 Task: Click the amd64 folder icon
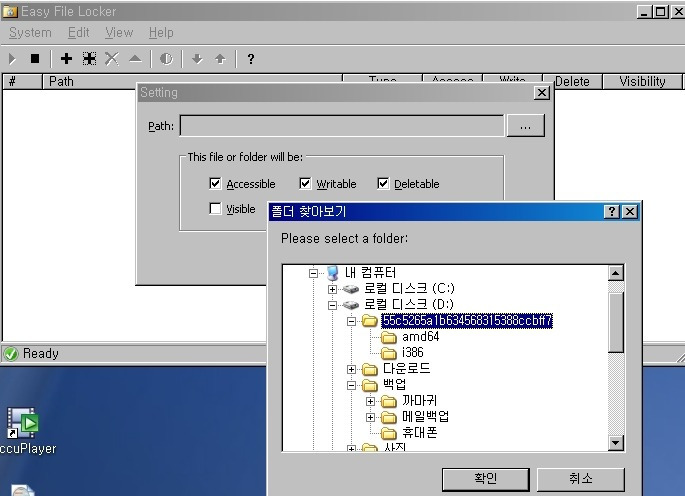[388, 337]
